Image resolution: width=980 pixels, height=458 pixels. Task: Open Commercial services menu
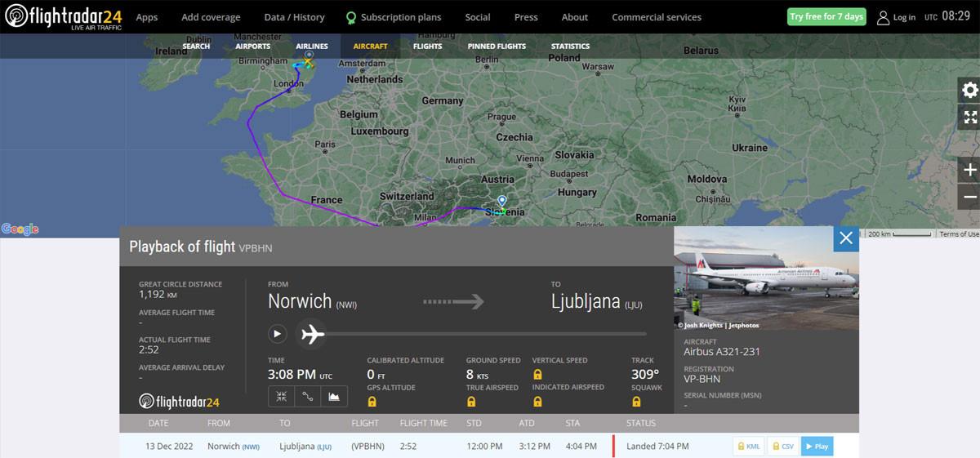click(x=657, y=17)
